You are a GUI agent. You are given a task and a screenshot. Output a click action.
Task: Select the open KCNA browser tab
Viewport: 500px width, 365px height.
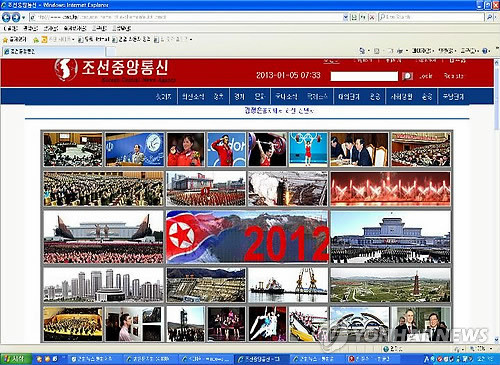click(x=54, y=51)
